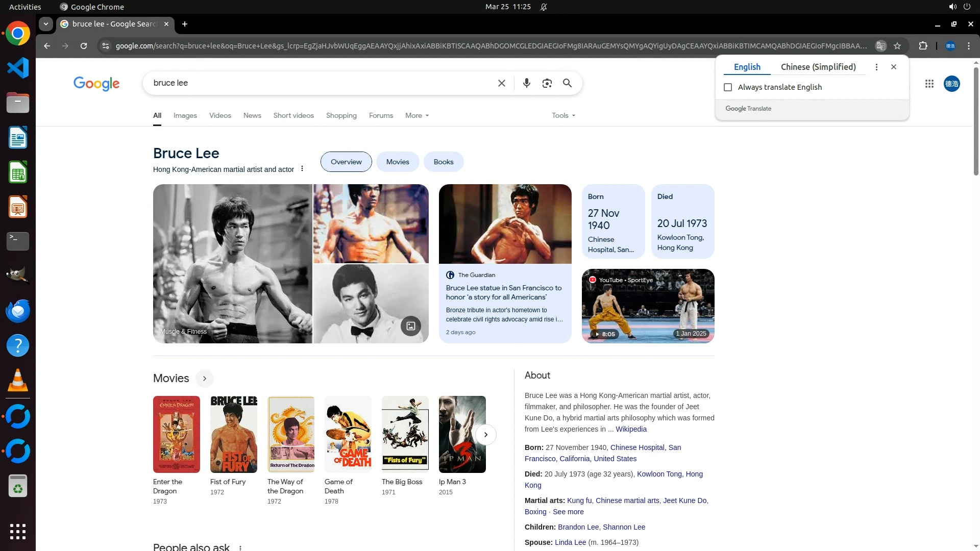
Task: Expand the More search filters dropdown
Action: [416, 115]
